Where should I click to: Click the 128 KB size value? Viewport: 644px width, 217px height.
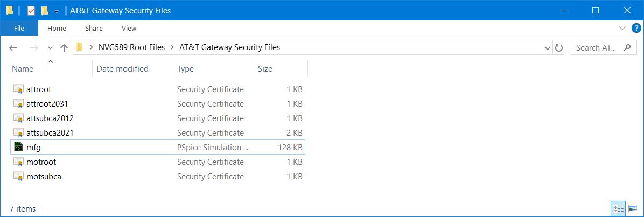coord(290,148)
